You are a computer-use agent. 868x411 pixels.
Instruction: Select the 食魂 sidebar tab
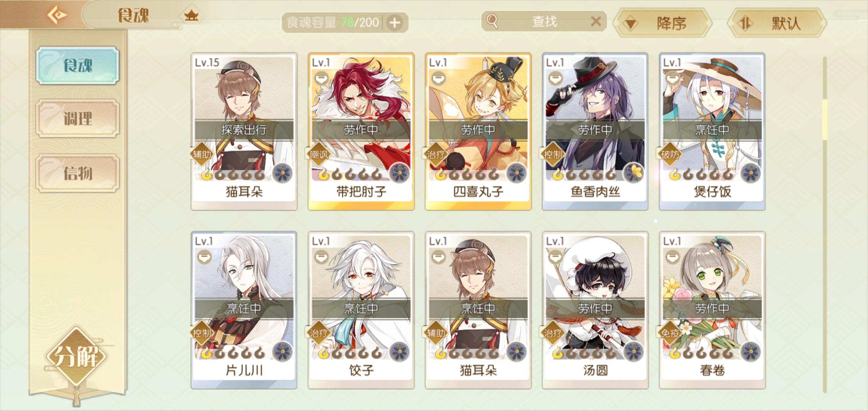coord(78,65)
